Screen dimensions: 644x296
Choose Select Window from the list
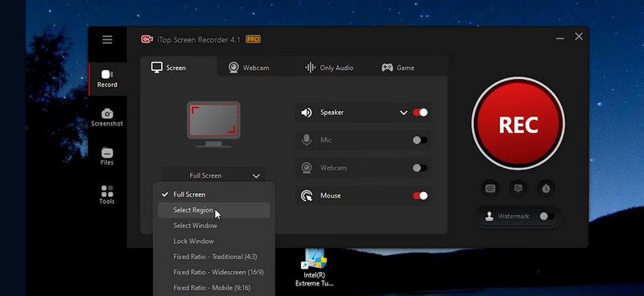click(x=213, y=226)
